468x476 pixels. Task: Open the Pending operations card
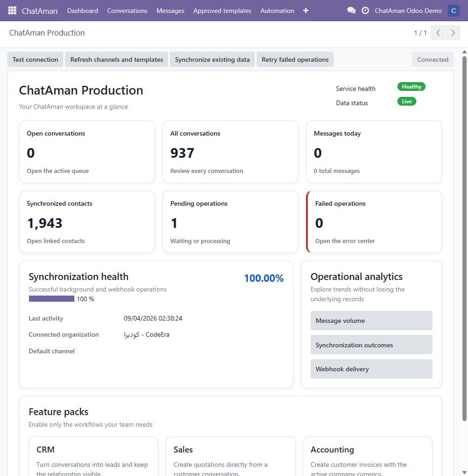(x=230, y=222)
